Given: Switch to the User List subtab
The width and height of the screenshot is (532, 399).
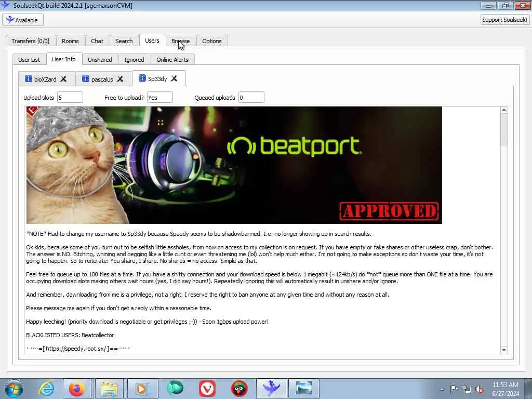Looking at the screenshot, I should (29, 60).
